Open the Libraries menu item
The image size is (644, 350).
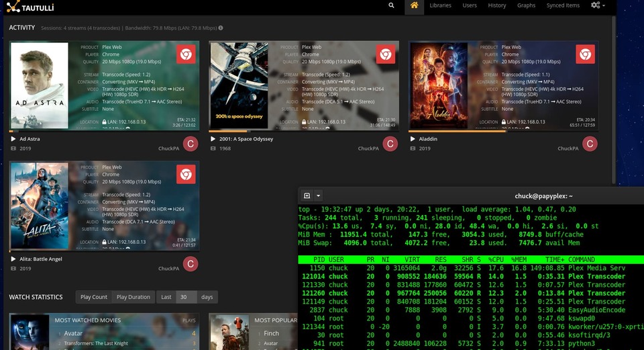[440, 5]
